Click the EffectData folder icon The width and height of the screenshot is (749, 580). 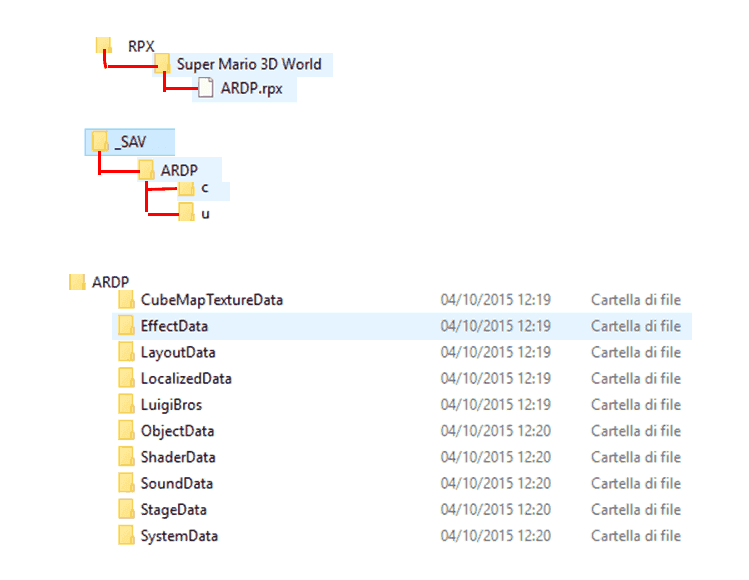pos(126,326)
